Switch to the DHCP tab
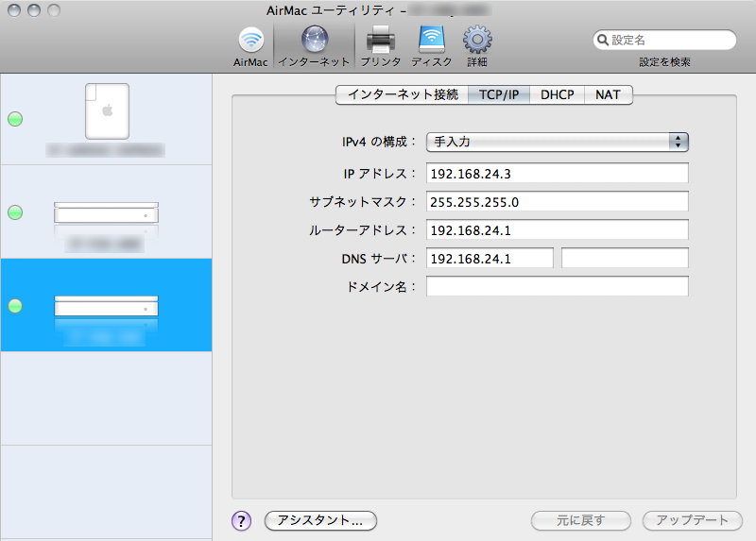Viewport: 756px width, 541px height. pyautogui.click(x=557, y=94)
